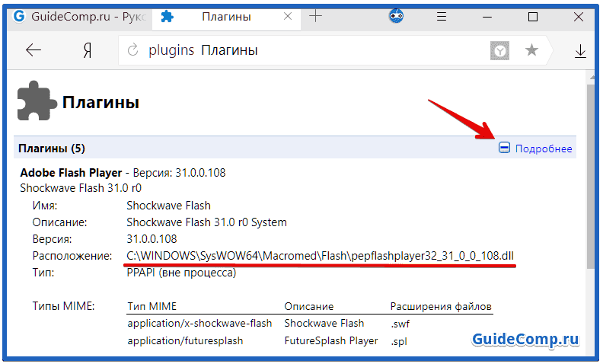603x364 pixels.
Task: Bookmark page with the star icon
Action: (x=532, y=50)
